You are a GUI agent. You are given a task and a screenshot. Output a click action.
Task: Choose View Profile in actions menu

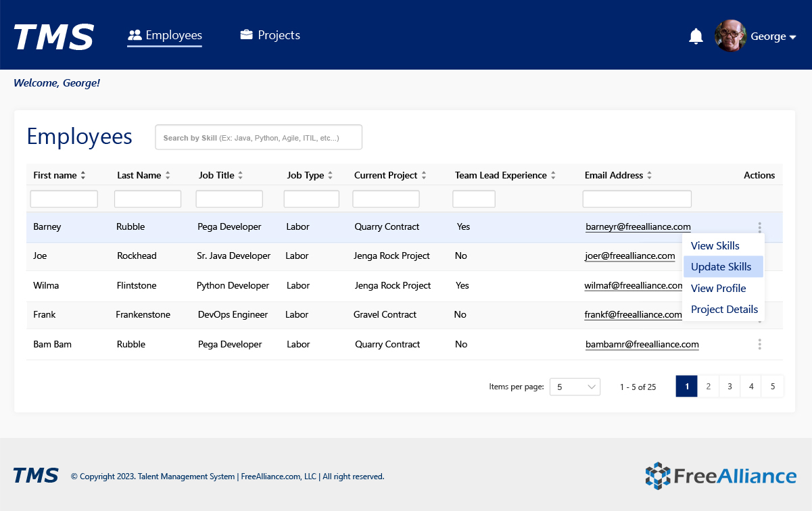point(718,289)
